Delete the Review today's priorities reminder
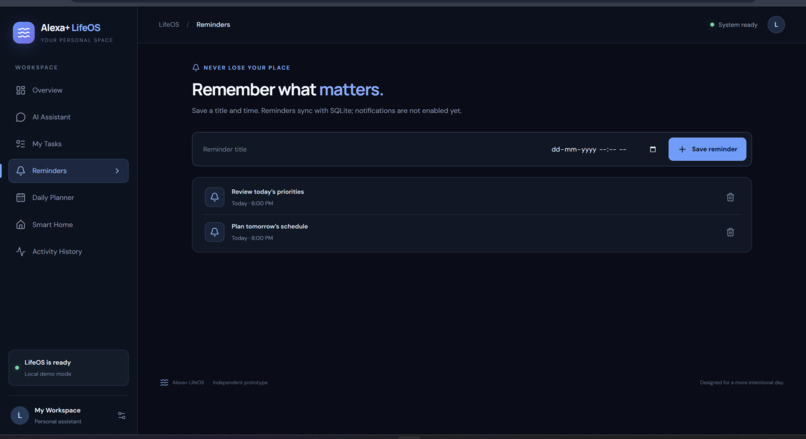This screenshot has width=806, height=439. point(730,197)
